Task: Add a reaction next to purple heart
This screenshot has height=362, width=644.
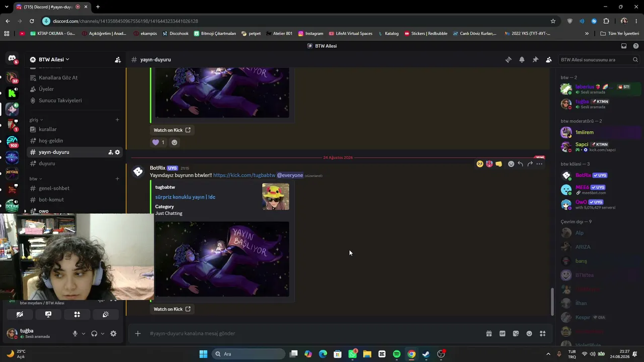Action: (175, 142)
